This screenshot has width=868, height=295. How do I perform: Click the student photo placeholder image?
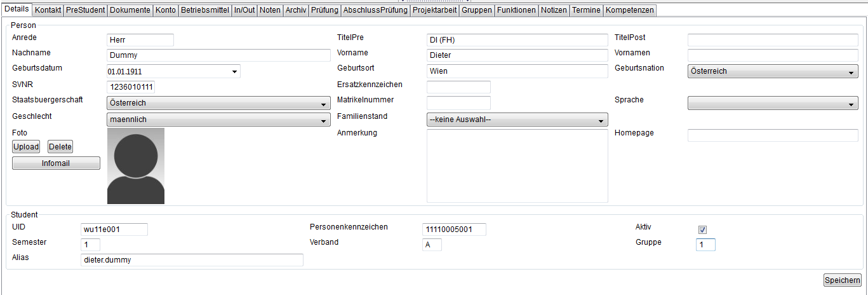click(135, 166)
